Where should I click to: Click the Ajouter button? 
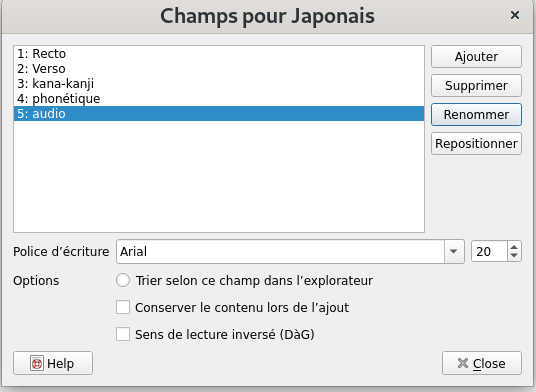point(477,56)
